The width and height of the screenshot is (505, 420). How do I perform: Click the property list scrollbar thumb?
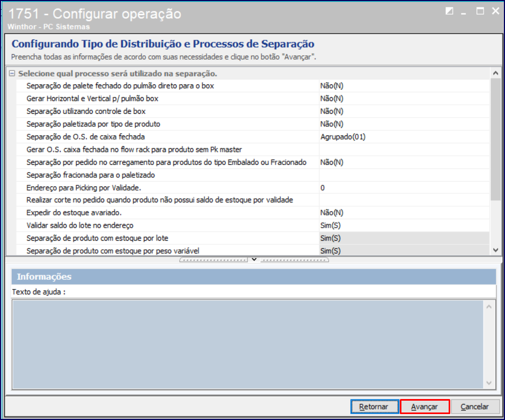click(495, 139)
